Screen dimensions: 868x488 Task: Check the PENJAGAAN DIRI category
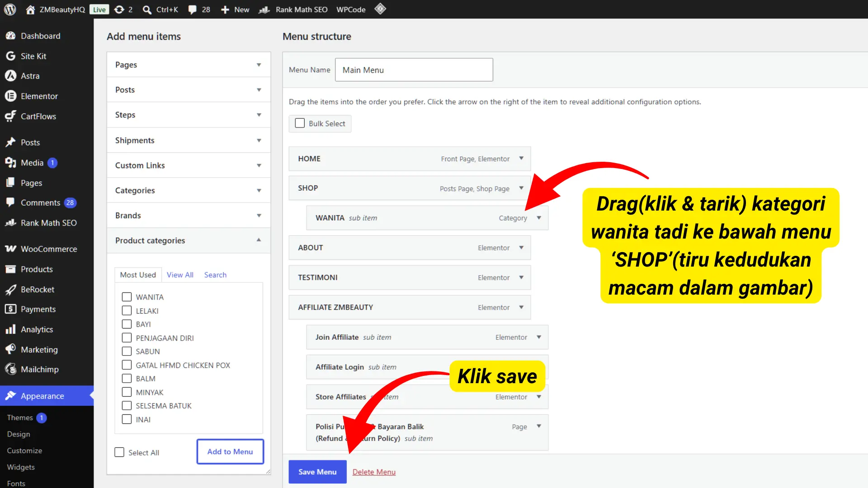(x=127, y=338)
